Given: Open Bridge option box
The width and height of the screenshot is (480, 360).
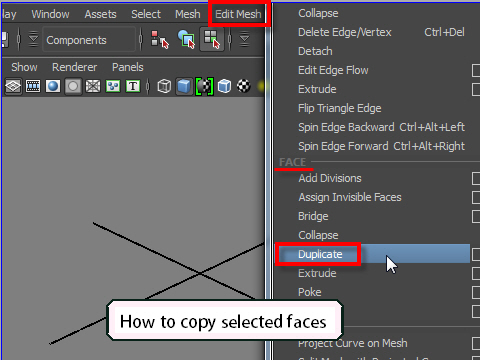Looking at the screenshot, I should click(476, 216).
